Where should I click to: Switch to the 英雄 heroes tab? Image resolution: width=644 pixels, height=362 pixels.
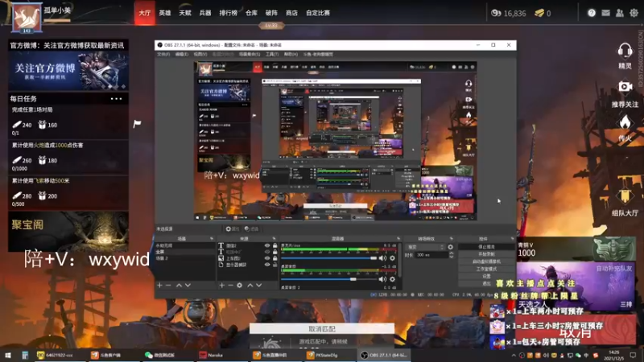point(165,13)
